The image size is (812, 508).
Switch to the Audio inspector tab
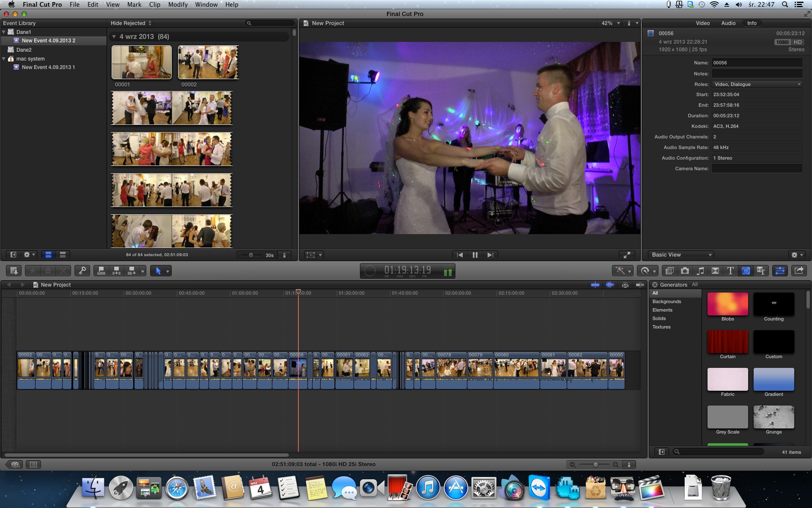point(728,23)
